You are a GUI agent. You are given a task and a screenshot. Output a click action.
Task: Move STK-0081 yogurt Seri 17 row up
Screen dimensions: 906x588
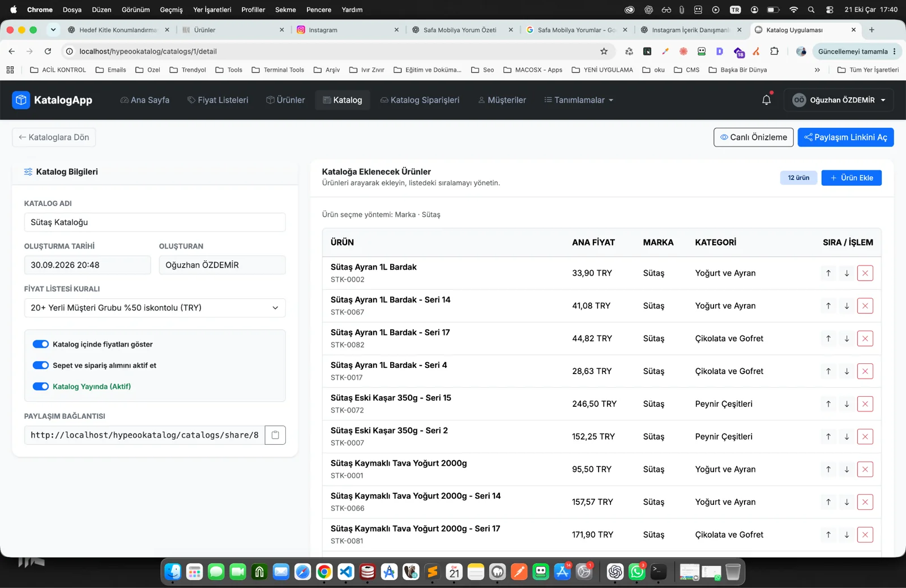[828, 535]
